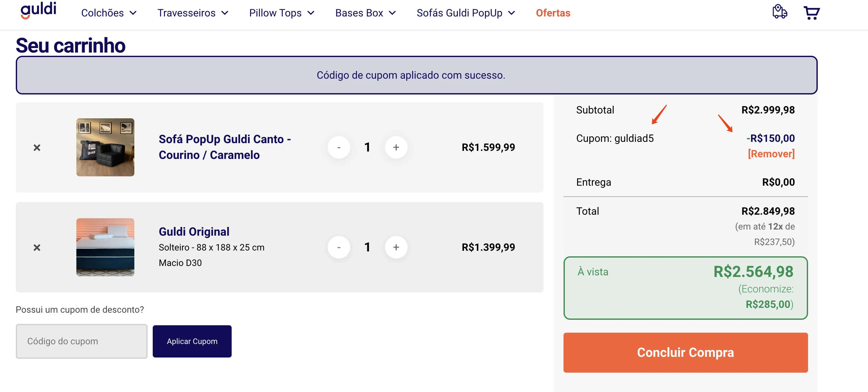Expand the Pillow Tops menu

click(282, 13)
